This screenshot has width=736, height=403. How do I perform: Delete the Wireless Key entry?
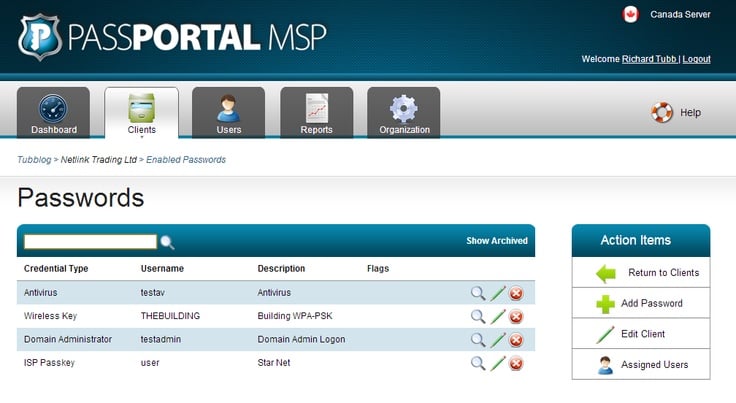click(x=516, y=317)
